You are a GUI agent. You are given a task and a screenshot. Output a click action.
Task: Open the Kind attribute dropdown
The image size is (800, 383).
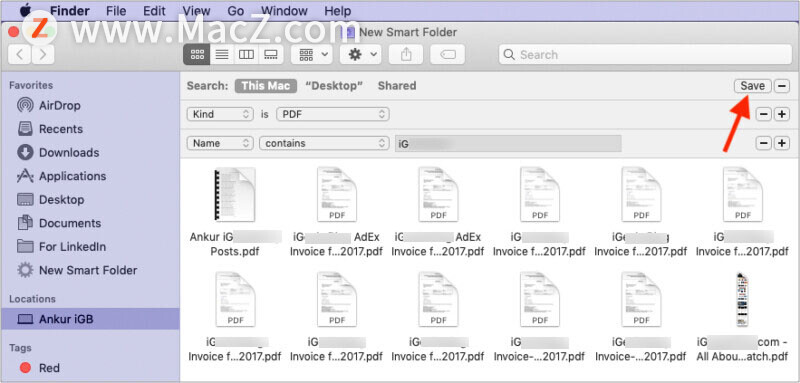[220, 114]
